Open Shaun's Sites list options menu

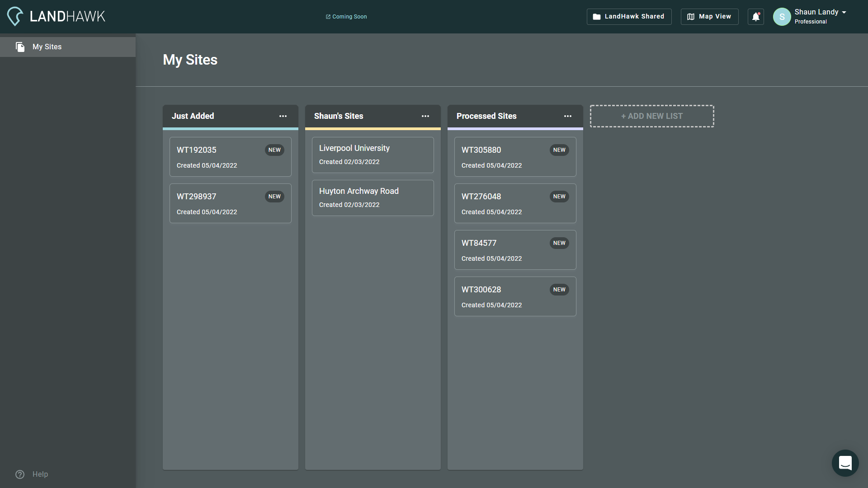pyautogui.click(x=425, y=116)
